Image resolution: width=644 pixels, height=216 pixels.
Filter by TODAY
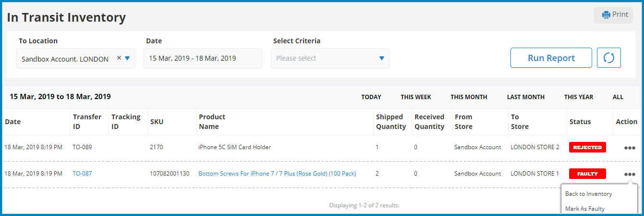(371, 97)
